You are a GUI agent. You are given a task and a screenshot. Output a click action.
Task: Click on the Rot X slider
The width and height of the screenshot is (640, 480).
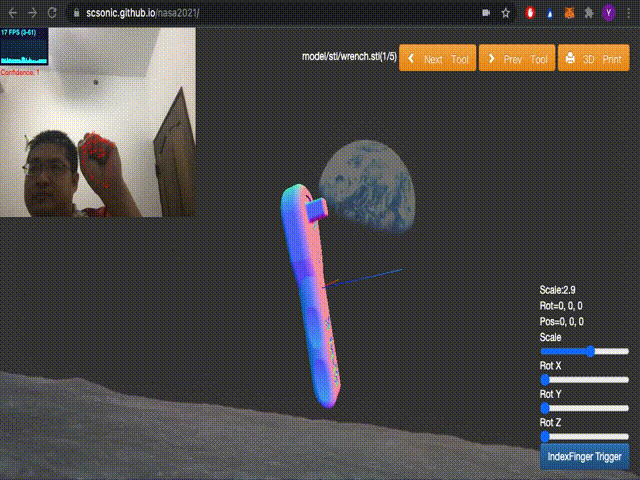(585, 379)
